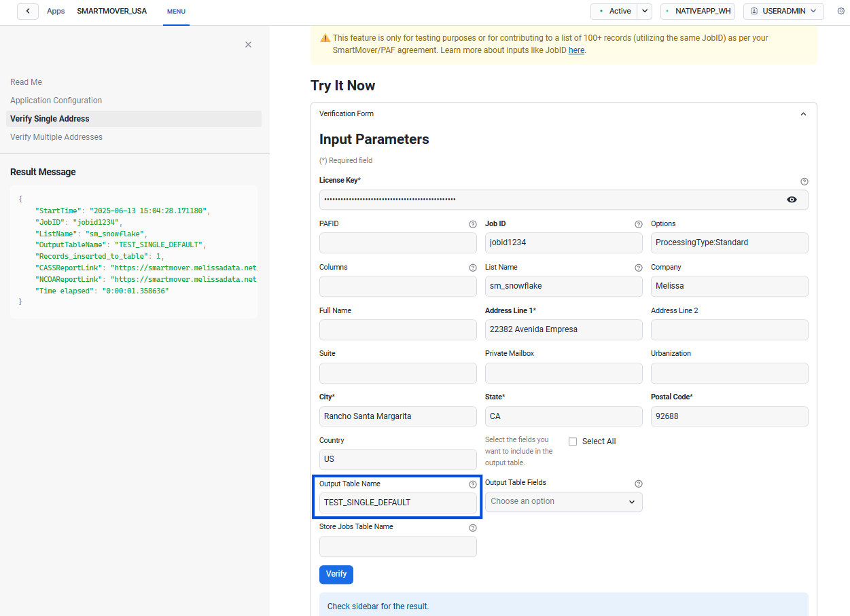The image size is (850, 616).
Task: Edit the City field
Action: 398,416
